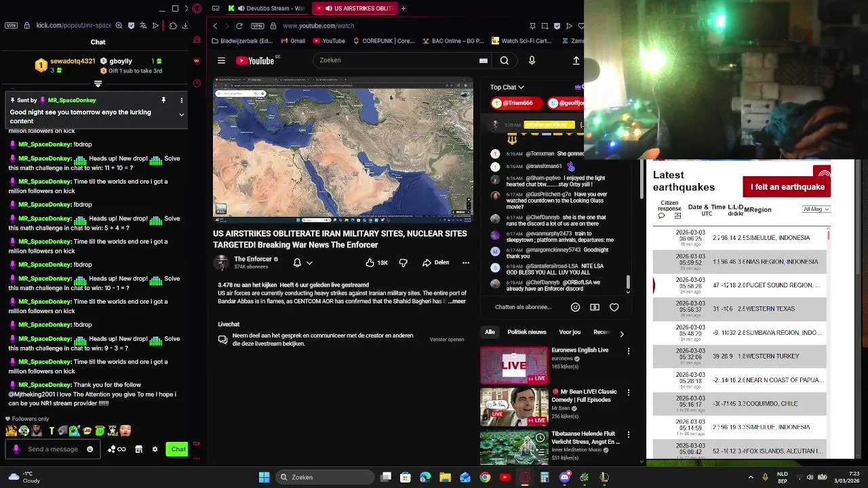Switch to the US AIRSTRIKES OBLIT tab
Viewport: 868px width, 488px height.
tap(354, 8)
